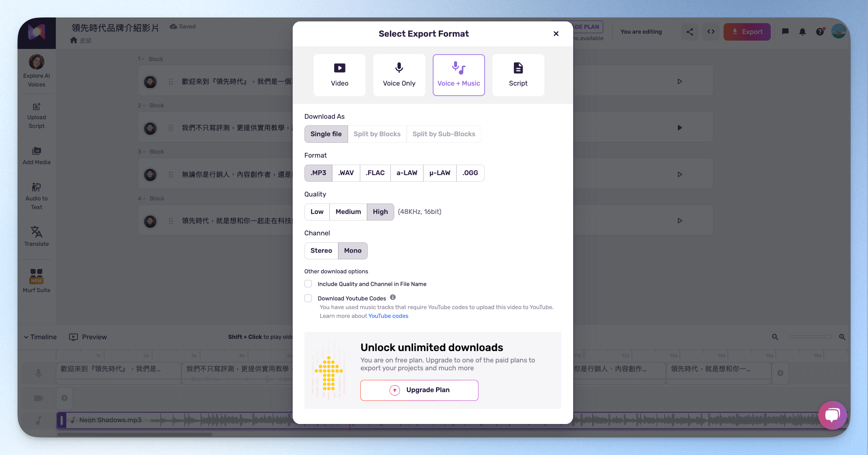Choose the .WAV format
Viewport: 868px width, 455px height.
point(346,173)
